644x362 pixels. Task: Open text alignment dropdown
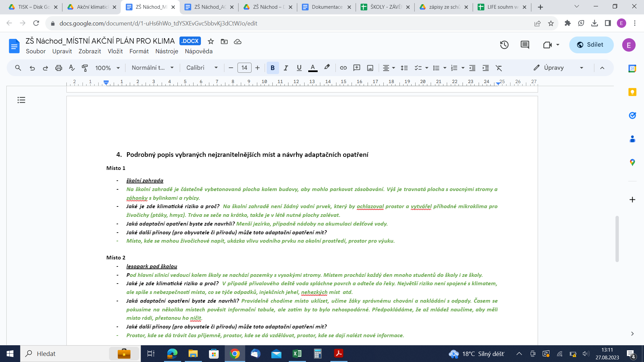coord(389,68)
